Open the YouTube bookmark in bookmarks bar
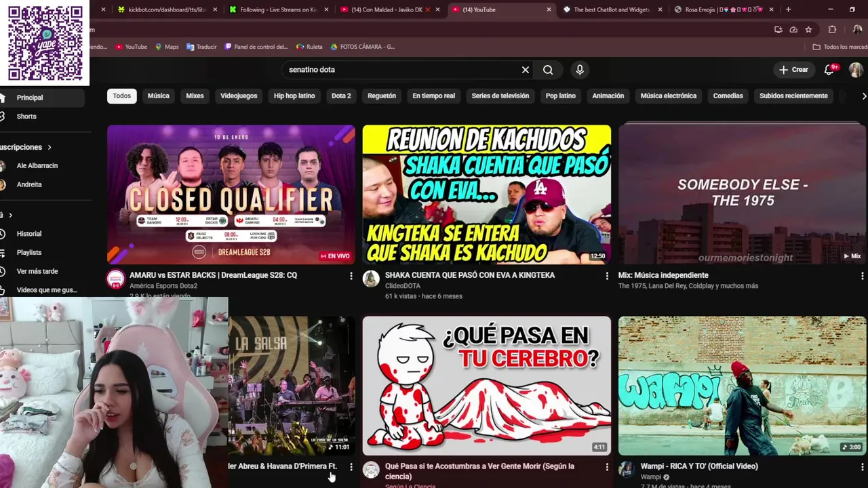 tap(131, 47)
